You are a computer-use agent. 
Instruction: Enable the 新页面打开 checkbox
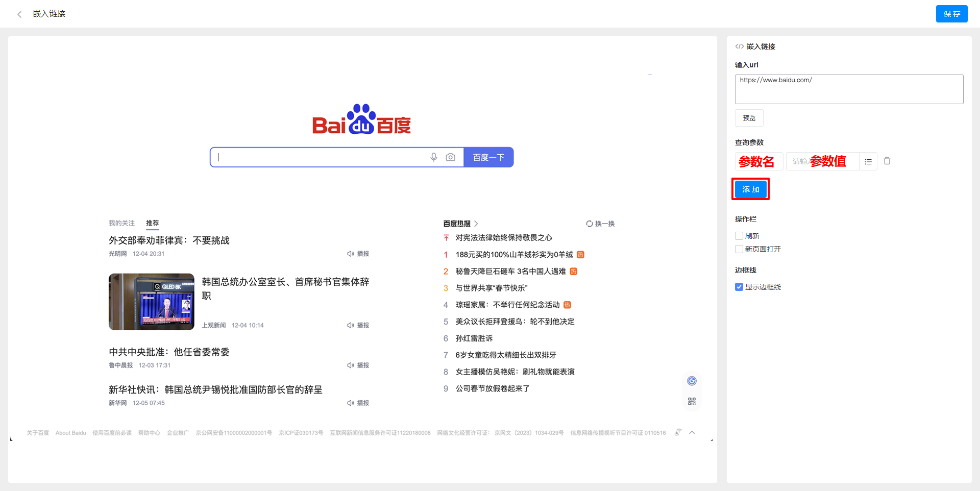[x=739, y=249]
